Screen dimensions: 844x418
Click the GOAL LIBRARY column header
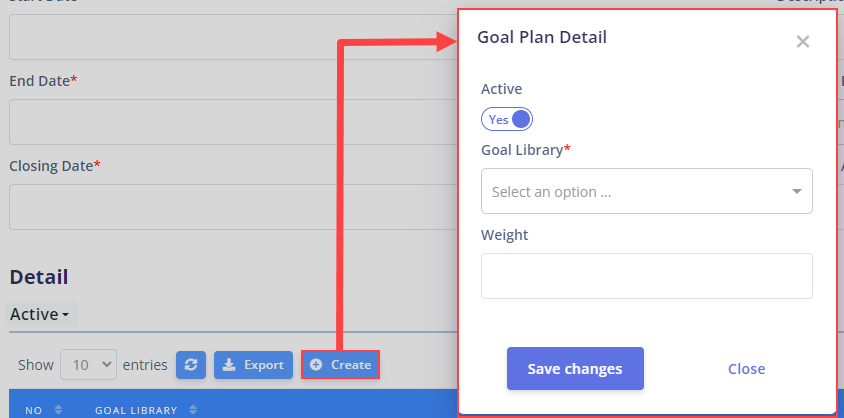136,410
